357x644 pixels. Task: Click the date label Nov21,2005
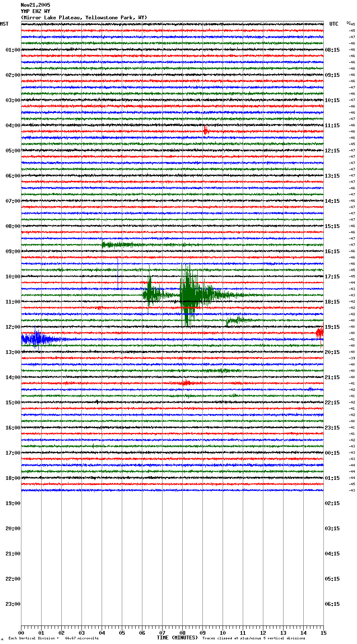click(x=35, y=5)
